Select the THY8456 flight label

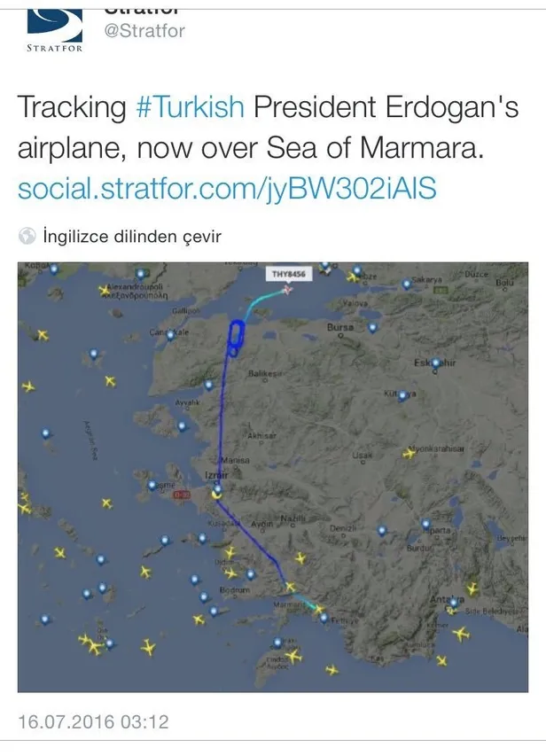(288, 275)
